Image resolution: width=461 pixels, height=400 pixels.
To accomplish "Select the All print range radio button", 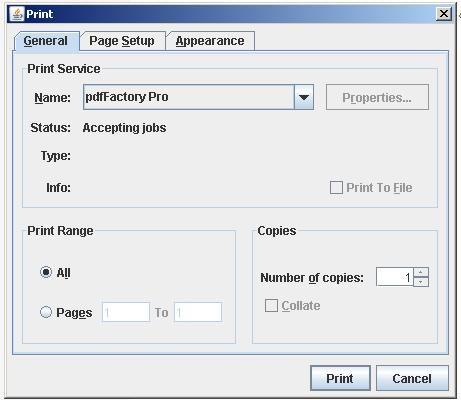I will (x=46, y=272).
